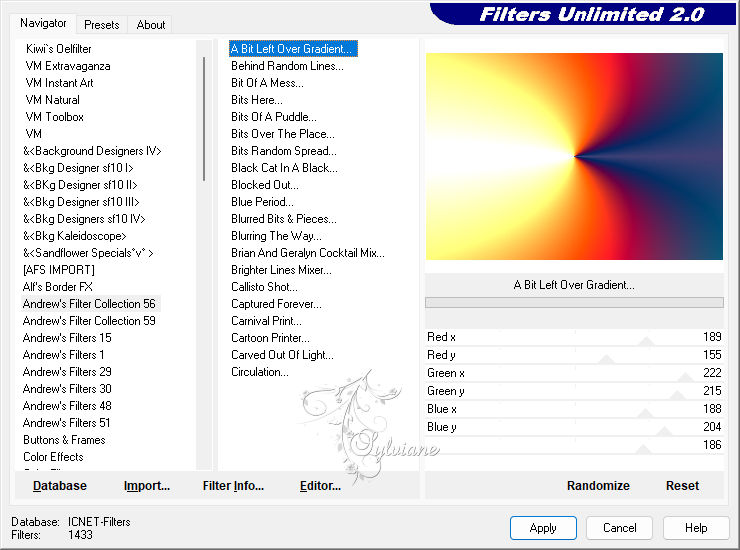Select Behind Random Lines... filter
Image resolution: width=740 pixels, height=550 pixels.
click(287, 66)
